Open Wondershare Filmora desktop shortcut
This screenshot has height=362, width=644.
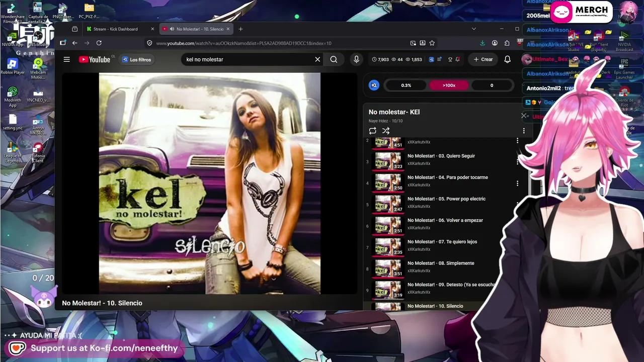[13, 14]
